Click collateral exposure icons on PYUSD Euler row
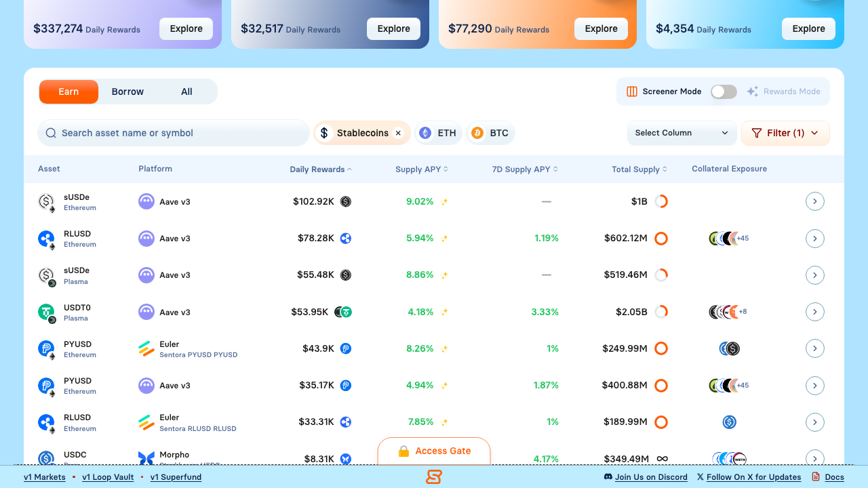The image size is (868, 488). 729,348
